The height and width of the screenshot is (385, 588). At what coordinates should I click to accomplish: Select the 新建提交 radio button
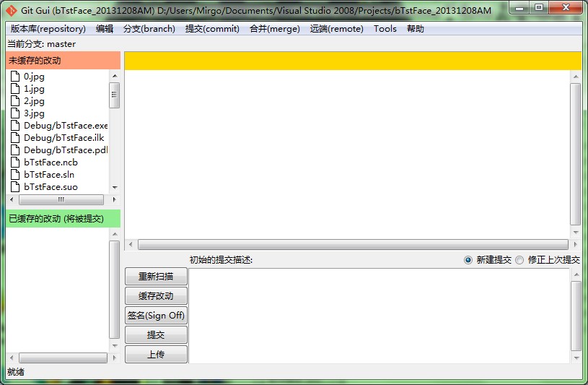pos(468,260)
